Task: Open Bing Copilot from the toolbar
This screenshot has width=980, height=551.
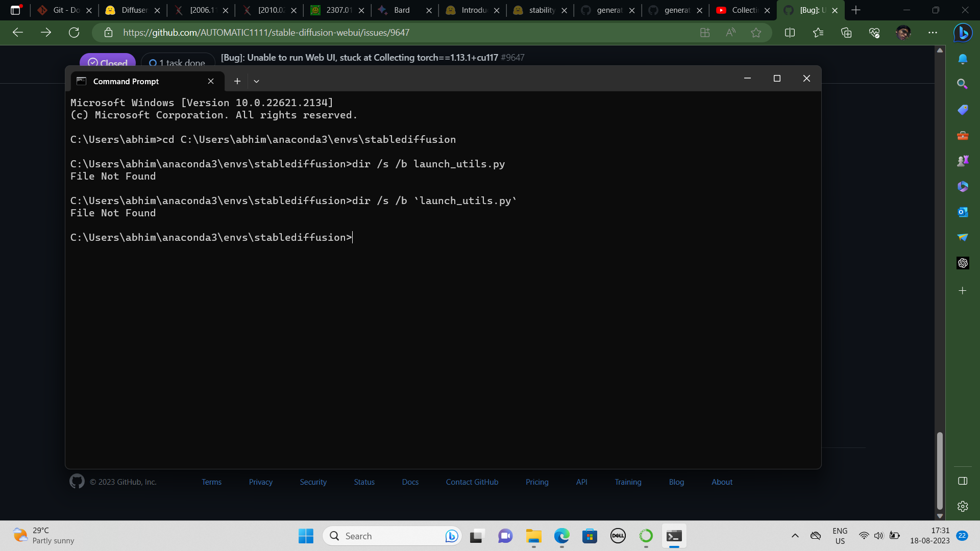Action: pyautogui.click(x=964, y=33)
